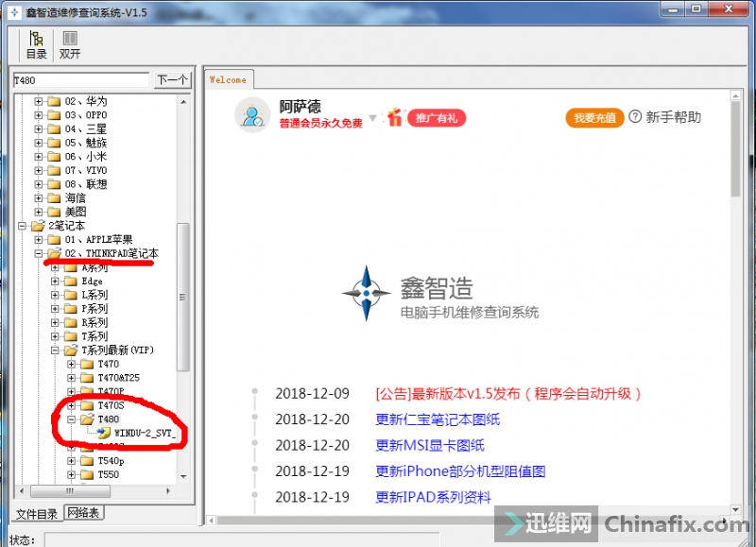The width and height of the screenshot is (756, 547).
Task: Click the 鑫智造 compass logo
Action: click(367, 293)
